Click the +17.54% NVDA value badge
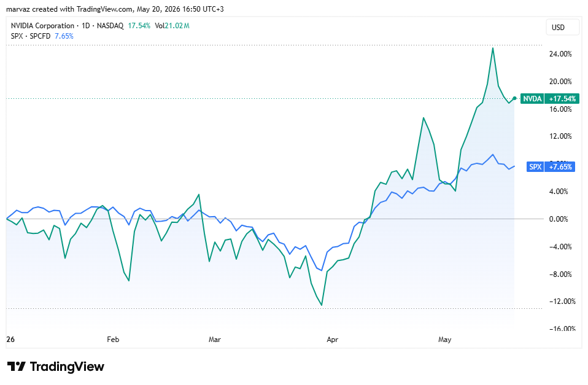This screenshot has height=385, width=588. pos(562,99)
